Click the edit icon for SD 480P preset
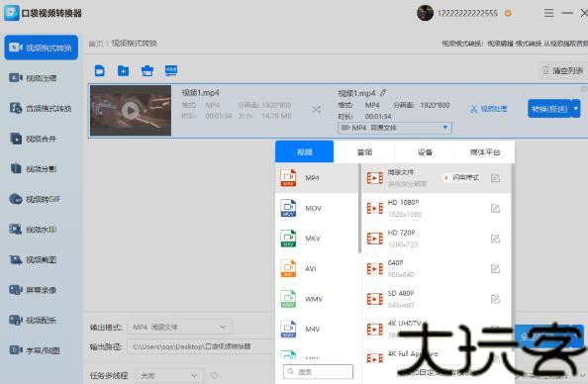Image resolution: width=588 pixels, height=384 pixels. click(x=495, y=299)
